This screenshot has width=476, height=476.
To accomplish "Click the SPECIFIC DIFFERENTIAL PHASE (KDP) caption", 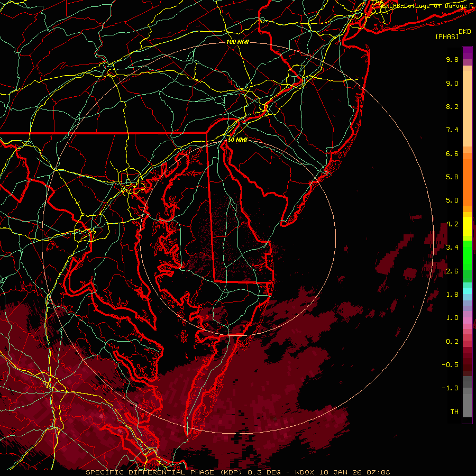I will pyautogui.click(x=165, y=472).
